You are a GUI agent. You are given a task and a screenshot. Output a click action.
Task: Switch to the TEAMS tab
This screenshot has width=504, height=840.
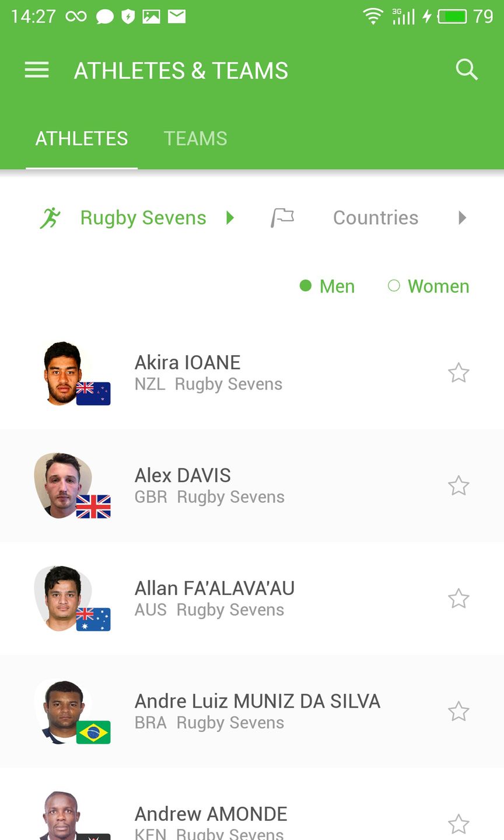coord(195,138)
